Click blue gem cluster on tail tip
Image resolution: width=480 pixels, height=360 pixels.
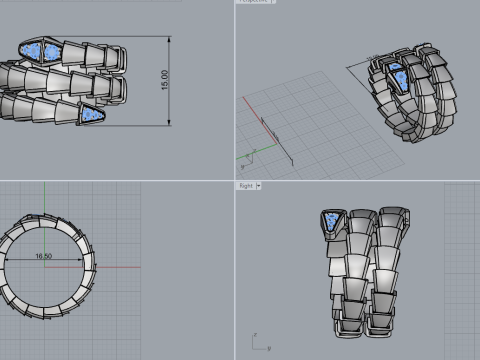coord(91,114)
